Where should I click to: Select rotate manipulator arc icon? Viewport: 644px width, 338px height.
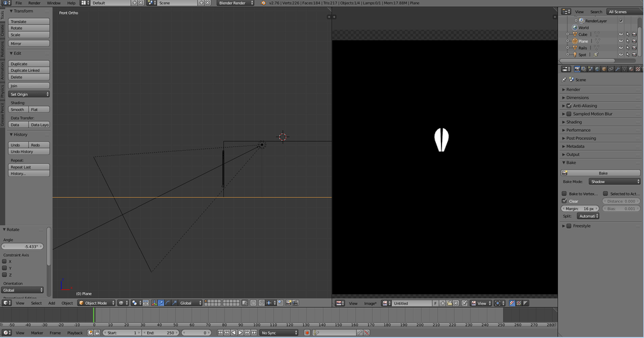(167, 303)
